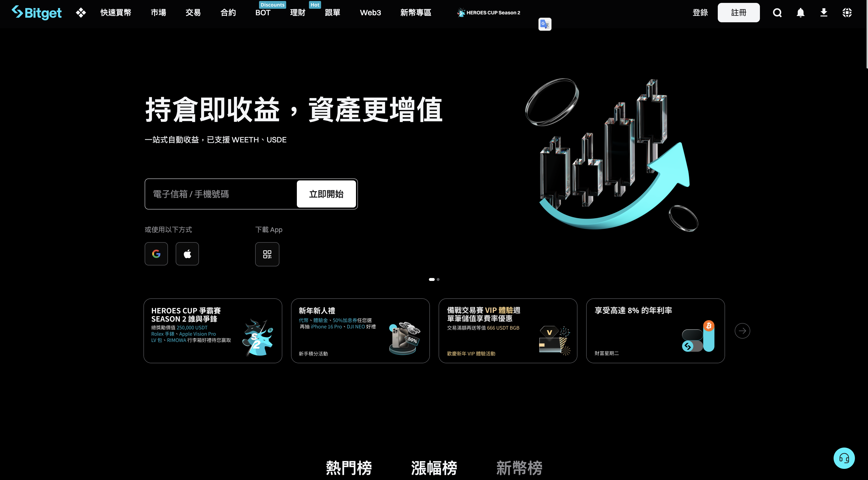Focus the 電子信箱 / 手機號碼 input field
The width and height of the screenshot is (868, 480).
point(221,194)
